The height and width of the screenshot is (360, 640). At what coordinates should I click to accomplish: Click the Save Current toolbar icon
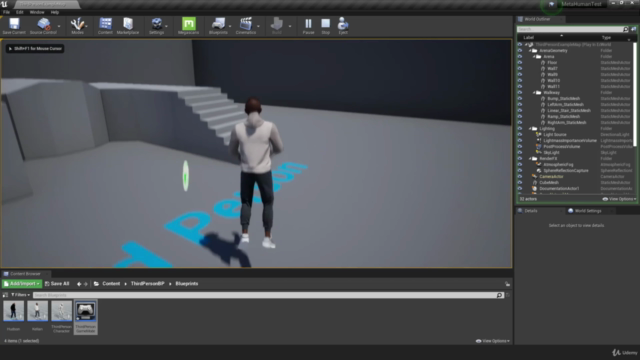(x=14, y=26)
